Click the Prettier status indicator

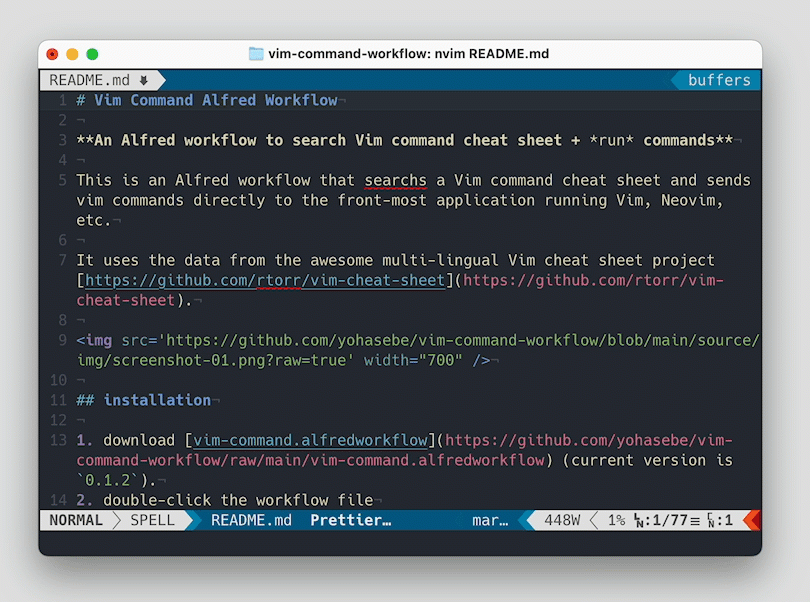pos(350,520)
